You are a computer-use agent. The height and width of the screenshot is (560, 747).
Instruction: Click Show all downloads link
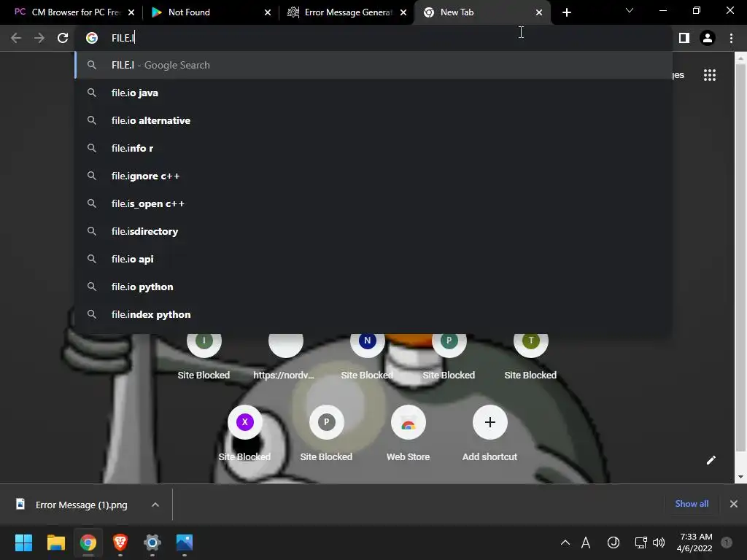coord(692,504)
